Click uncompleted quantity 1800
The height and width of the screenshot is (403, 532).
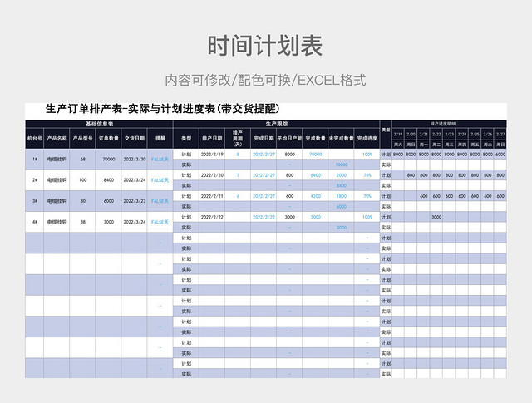tap(342, 196)
